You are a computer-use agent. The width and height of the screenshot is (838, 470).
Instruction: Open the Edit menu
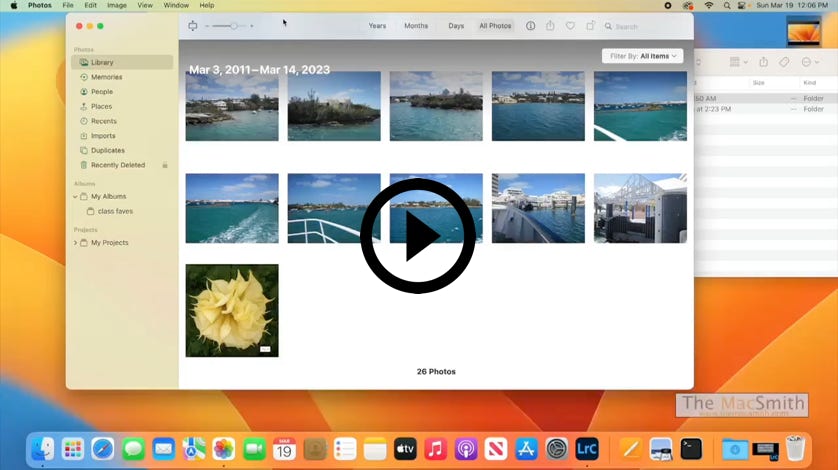(x=90, y=5)
